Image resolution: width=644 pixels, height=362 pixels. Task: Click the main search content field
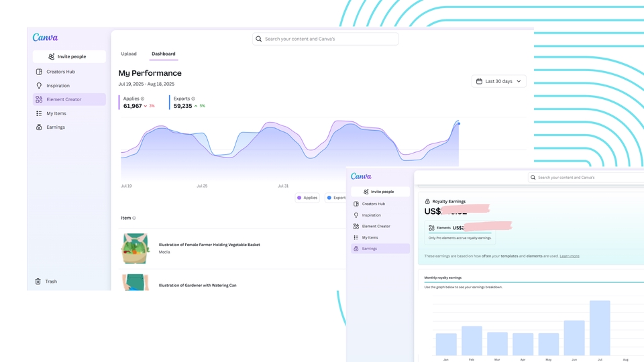[x=325, y=39]
